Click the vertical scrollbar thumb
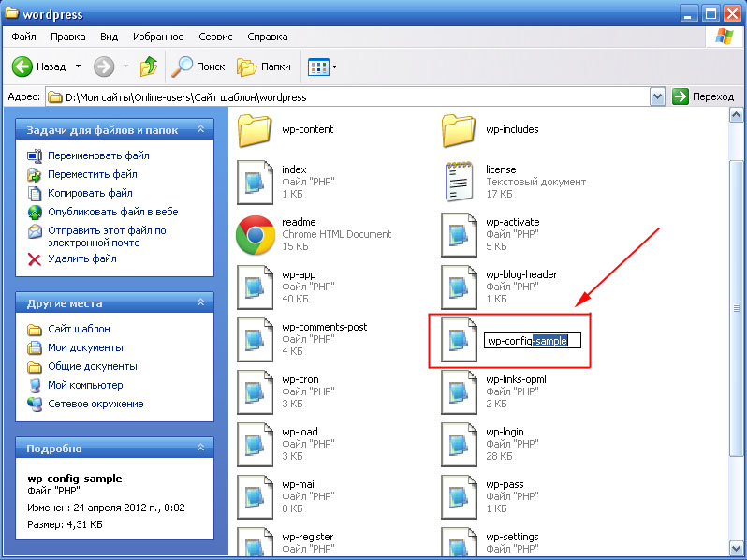The image size is (747, 560). (736, 308)
